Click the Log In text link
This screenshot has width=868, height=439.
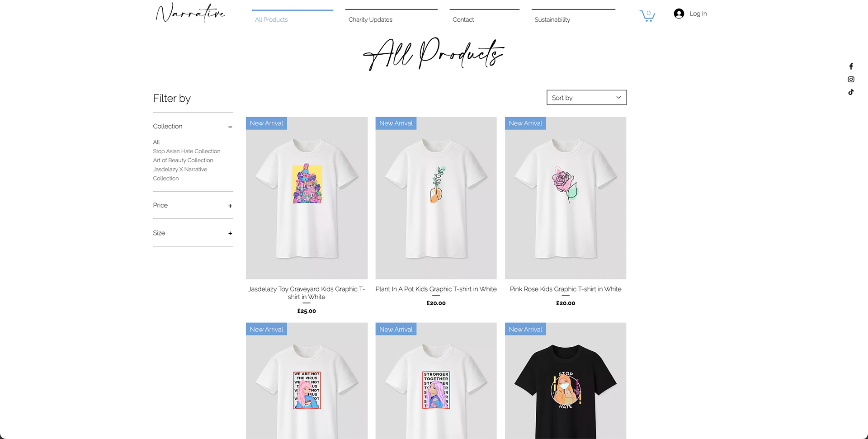pyautogui.click(x=698, y=14)
